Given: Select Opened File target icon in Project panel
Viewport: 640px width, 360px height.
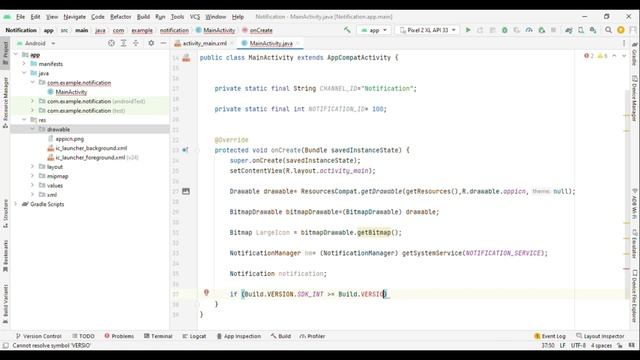Looking at the screenshot, I should pos(111,43).
